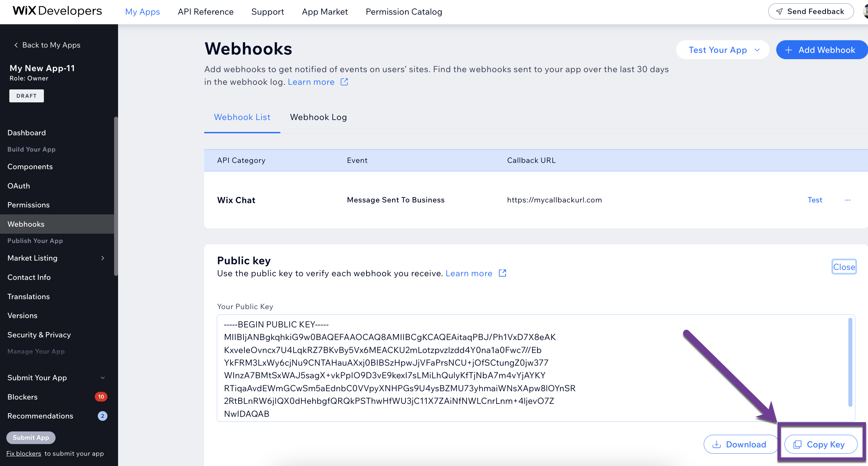868x466 pixels.
Task: Open Components in the sidebar
Action: click(x=30, y=167)
